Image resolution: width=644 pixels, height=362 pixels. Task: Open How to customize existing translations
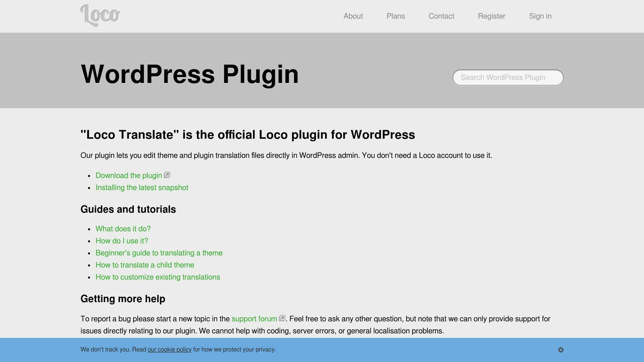158,277
